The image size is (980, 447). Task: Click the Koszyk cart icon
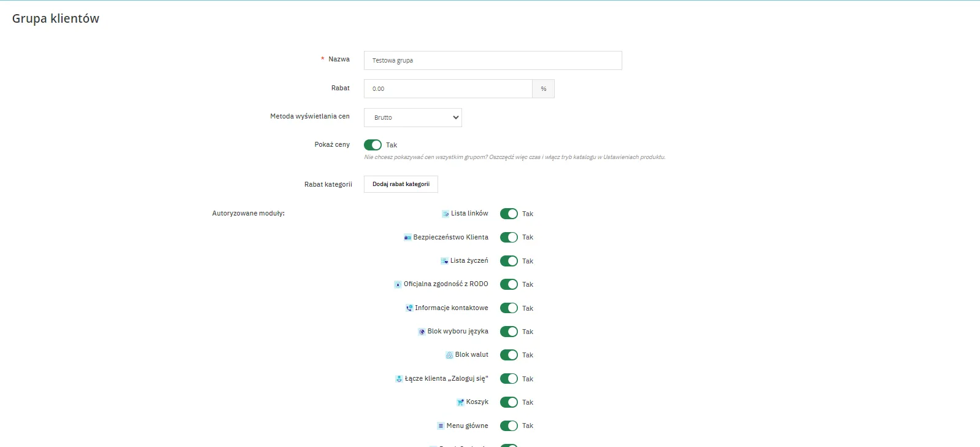pos(460,402)
